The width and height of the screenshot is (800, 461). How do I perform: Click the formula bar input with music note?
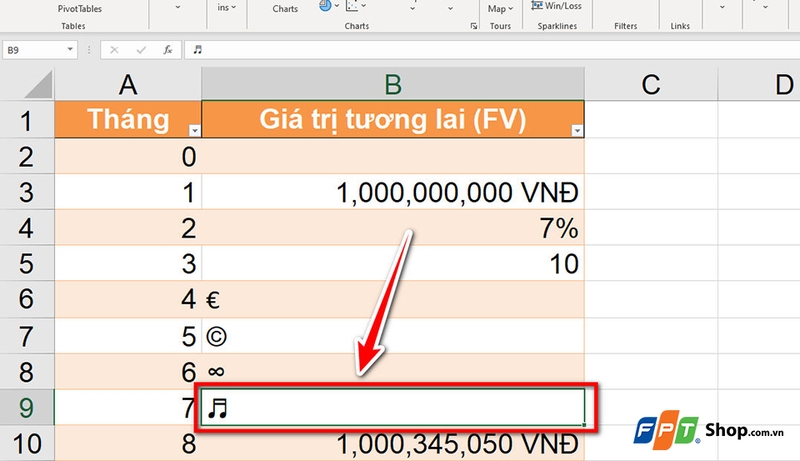492,50
